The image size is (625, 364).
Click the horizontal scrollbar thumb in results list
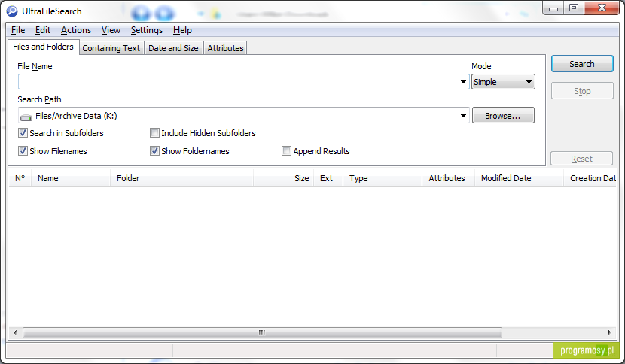(x=262, y=332)
